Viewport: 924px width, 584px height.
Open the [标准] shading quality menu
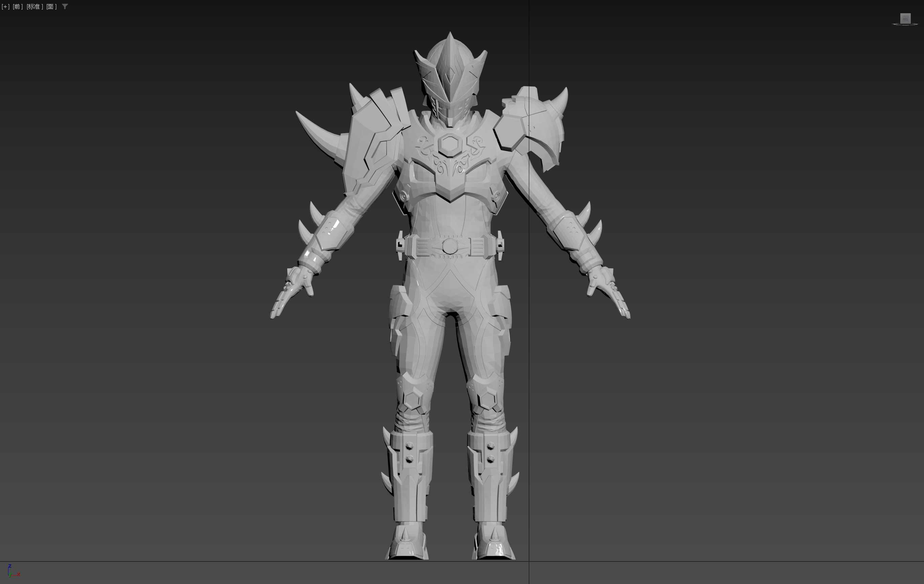[35, 6]
